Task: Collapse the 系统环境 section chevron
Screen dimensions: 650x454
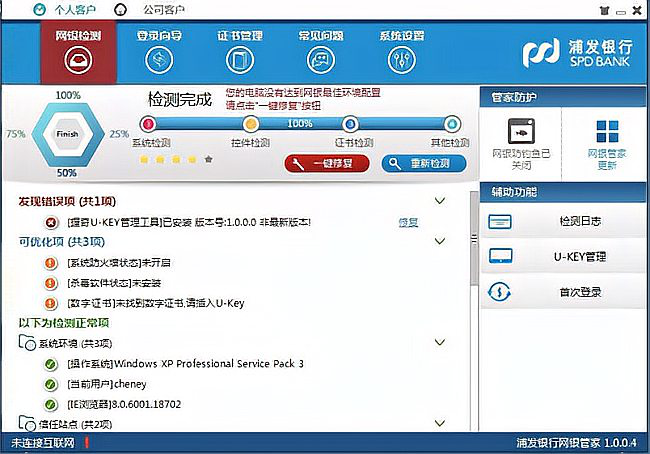Action: click(x=440, y=342)
